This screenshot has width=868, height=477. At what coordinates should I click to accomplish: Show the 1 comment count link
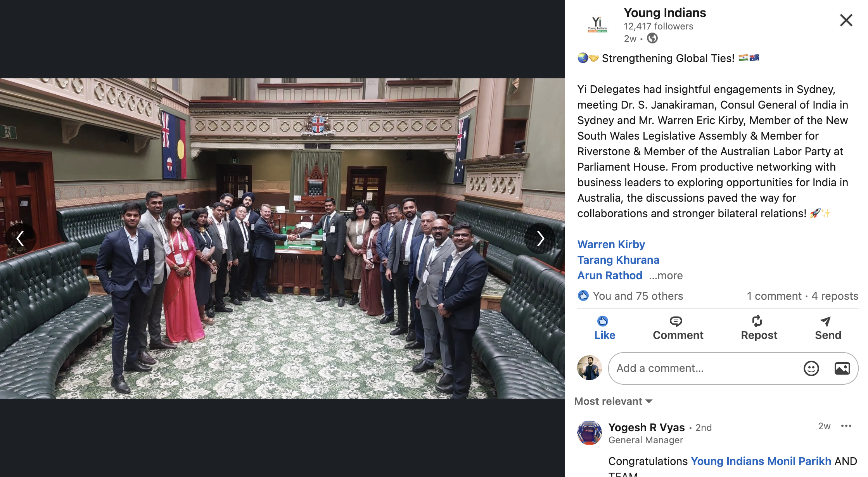pos(774,296)
